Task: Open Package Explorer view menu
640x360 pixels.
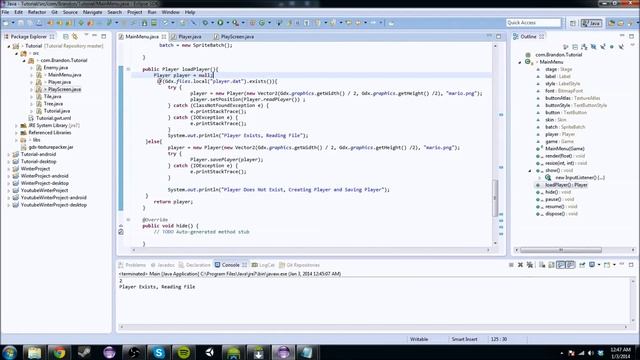Action: [x=86, y=36]
